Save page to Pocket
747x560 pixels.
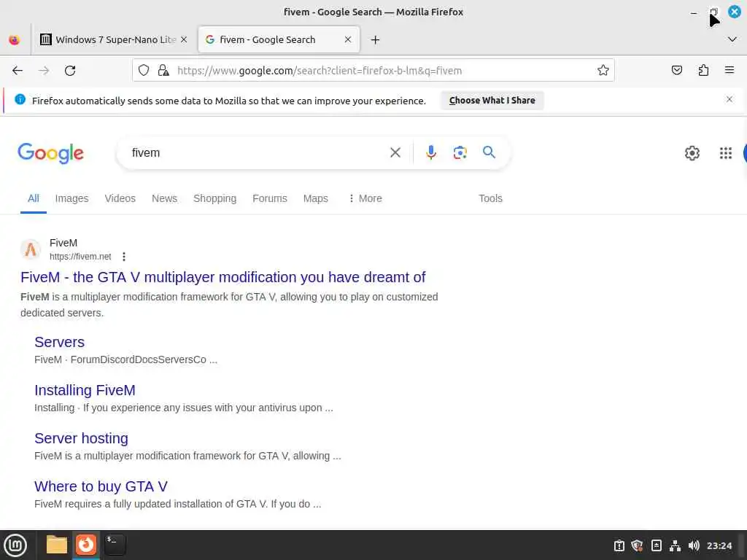[x=676, y=71]
